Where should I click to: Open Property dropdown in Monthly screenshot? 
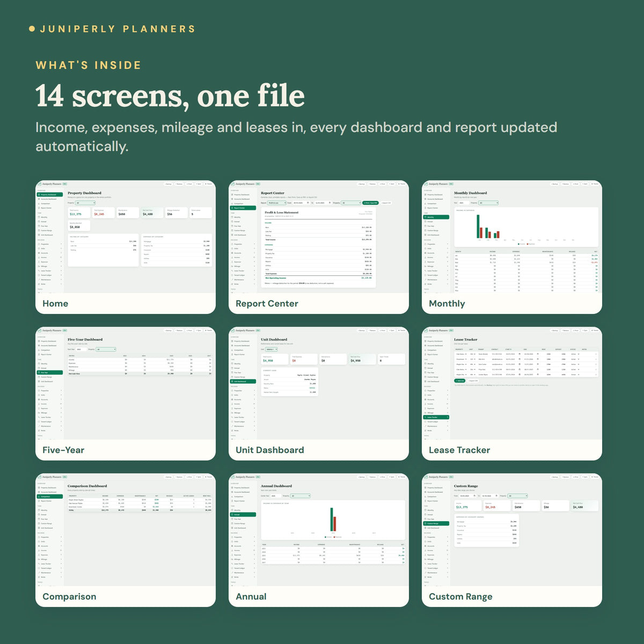click(x=489, y=203)
